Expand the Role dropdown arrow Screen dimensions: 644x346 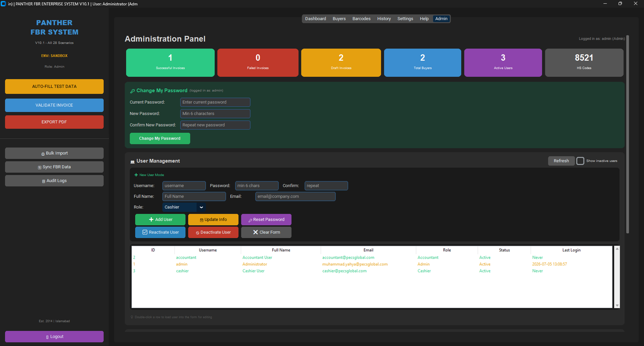[201, 208]
